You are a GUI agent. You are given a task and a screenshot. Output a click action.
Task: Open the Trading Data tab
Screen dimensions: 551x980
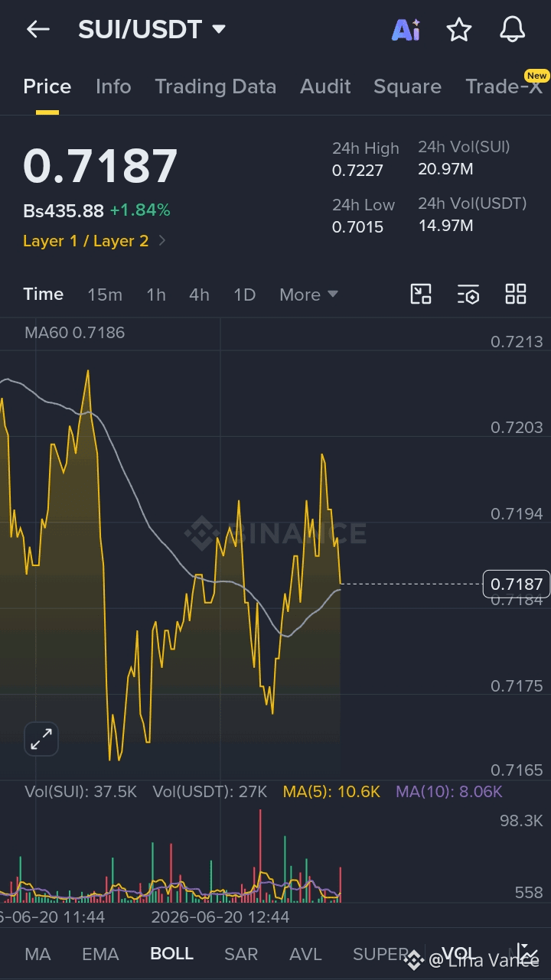pyautogui.click(x=216, y=86)
